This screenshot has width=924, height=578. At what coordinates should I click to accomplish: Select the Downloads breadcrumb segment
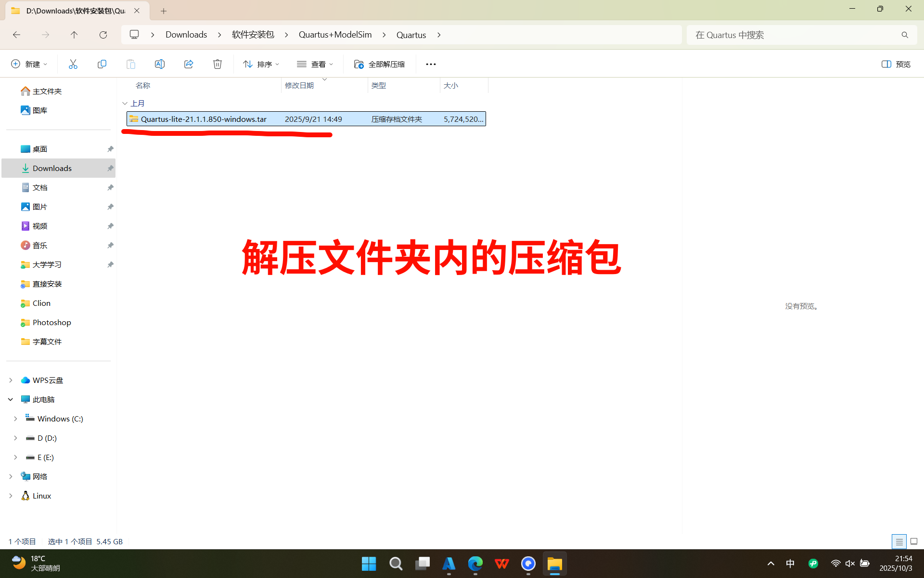[186, 35]
